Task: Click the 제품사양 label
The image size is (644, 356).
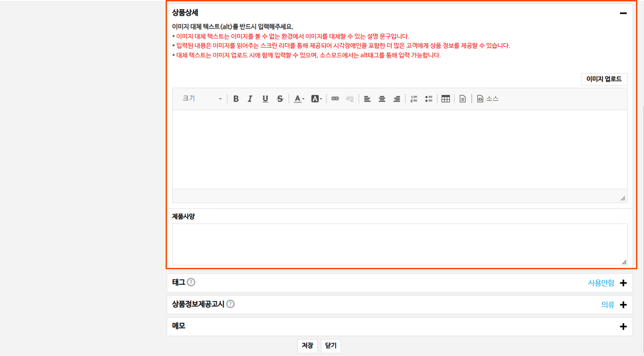Action: (x=183, y=216)
